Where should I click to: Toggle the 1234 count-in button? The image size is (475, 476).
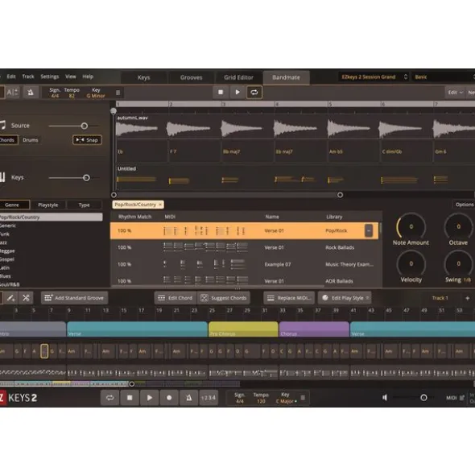(209, 398)
